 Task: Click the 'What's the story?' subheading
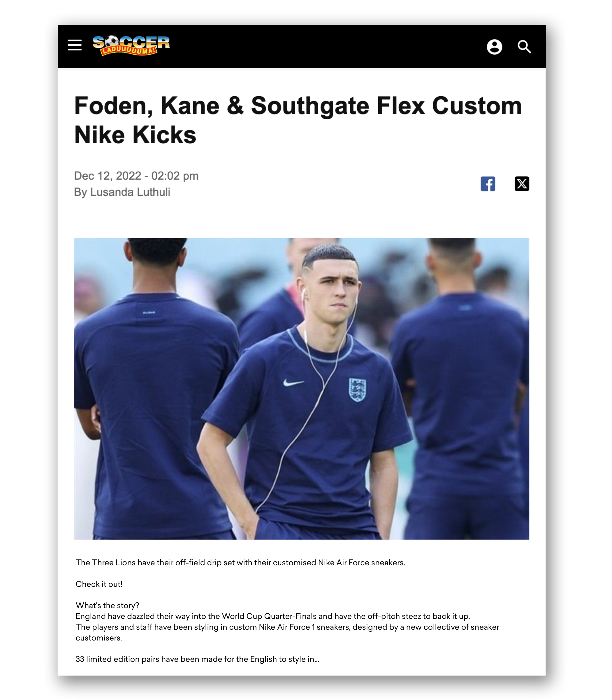(107, 605)
